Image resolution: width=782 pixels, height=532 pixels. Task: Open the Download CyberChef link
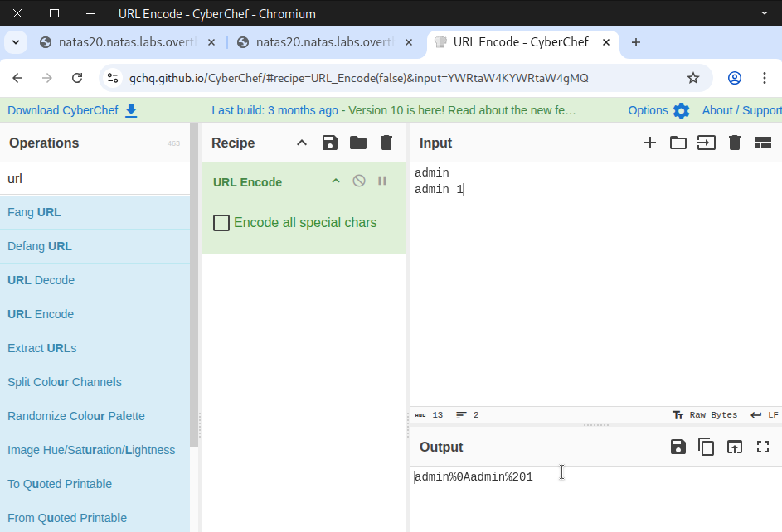pyautogui.click(x=72, y=110)
